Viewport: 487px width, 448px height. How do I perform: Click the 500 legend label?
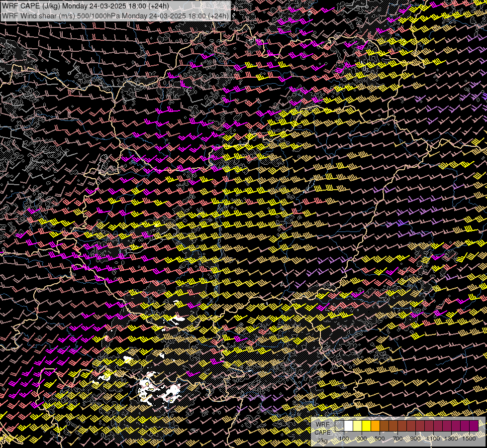click(x=380, y=439)
